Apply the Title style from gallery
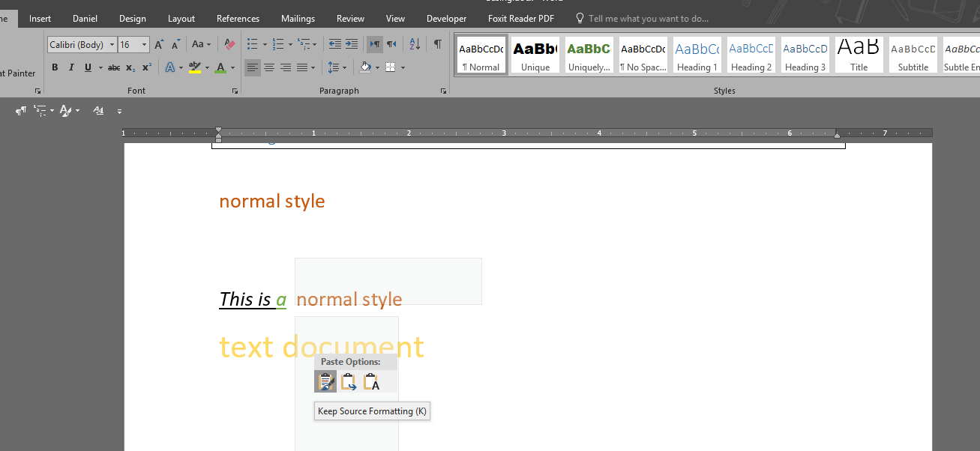The width and height of the screenshot is (980, 451). 859,55
